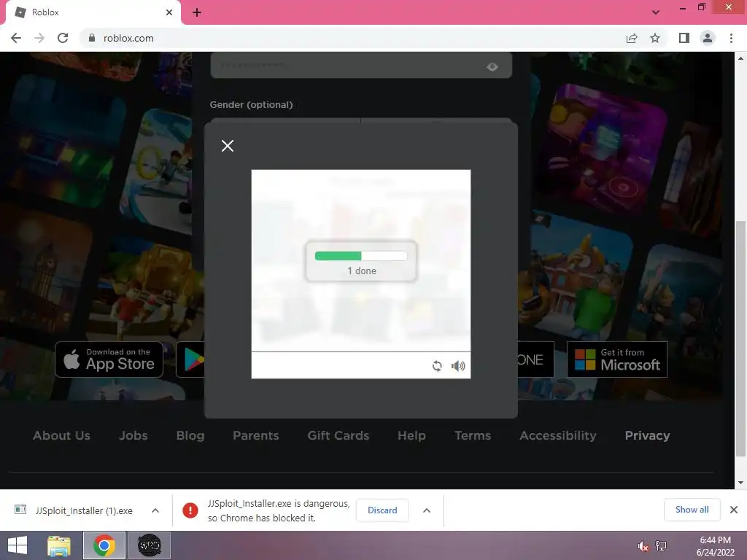
Task: View site info via lock icon
Action: [x=92, y=38]
